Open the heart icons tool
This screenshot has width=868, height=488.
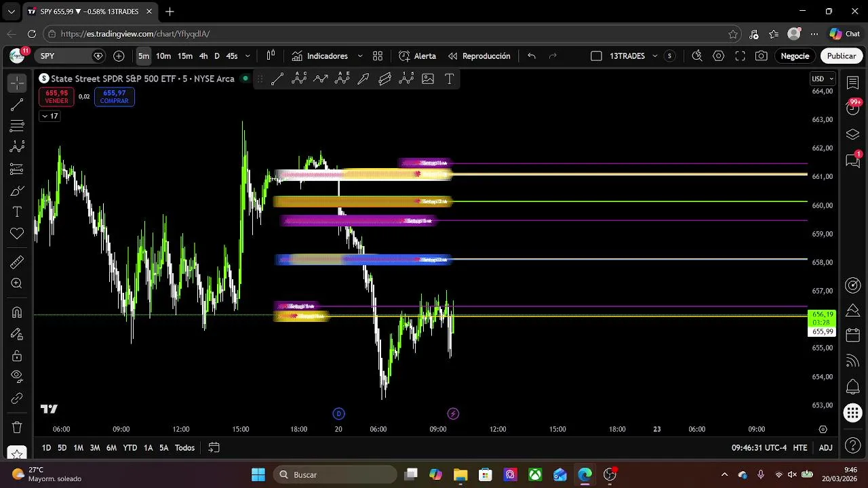(x=17, y=234)
